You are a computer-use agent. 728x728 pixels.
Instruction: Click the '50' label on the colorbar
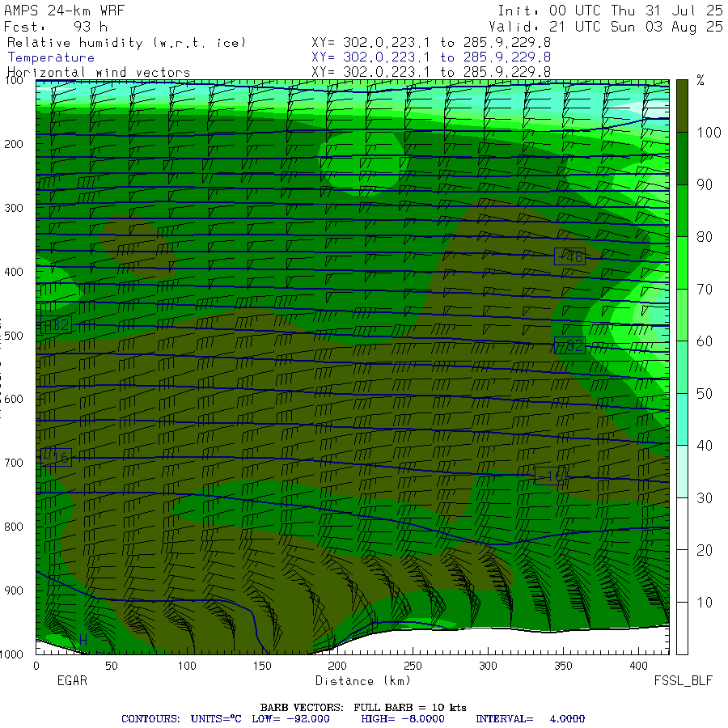coord(705,394)
